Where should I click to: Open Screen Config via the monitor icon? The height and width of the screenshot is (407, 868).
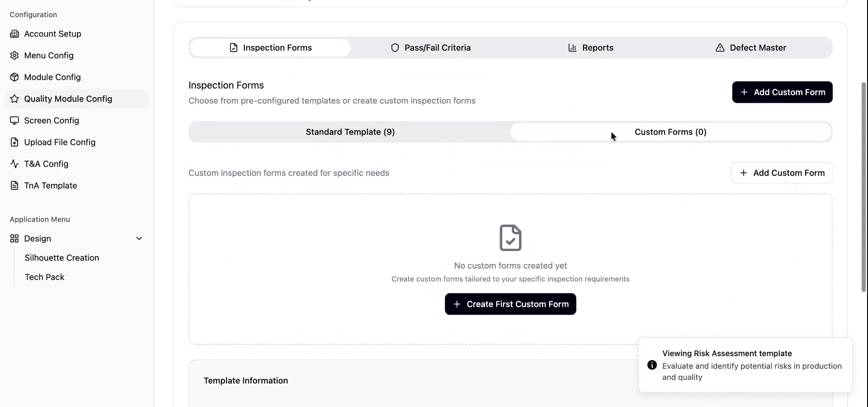(x=15, y=120)
